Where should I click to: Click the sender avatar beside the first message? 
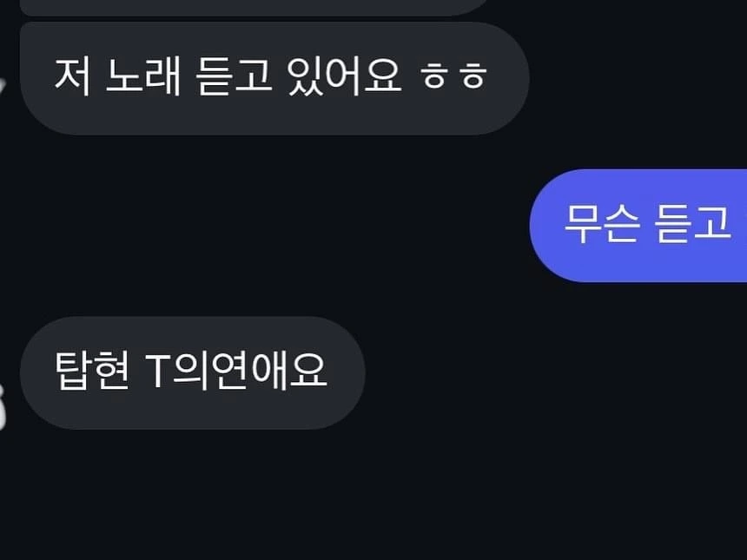click(x=3, y=88)
